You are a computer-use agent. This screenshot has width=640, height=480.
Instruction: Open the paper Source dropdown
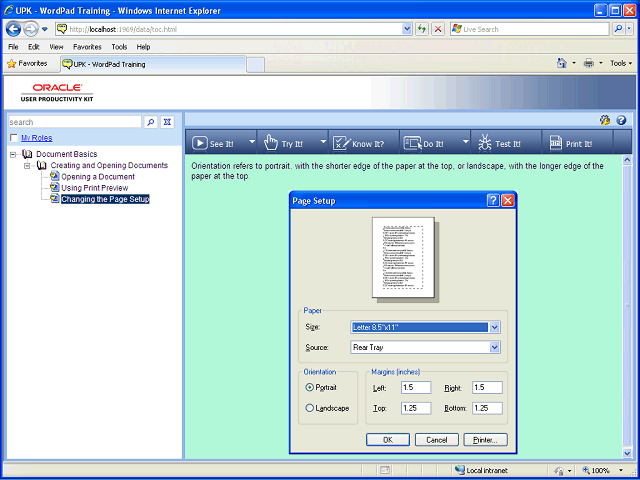coord(494,347)
